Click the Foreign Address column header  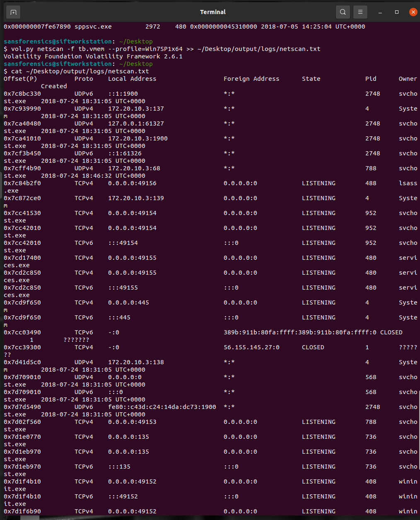point(251,79)
